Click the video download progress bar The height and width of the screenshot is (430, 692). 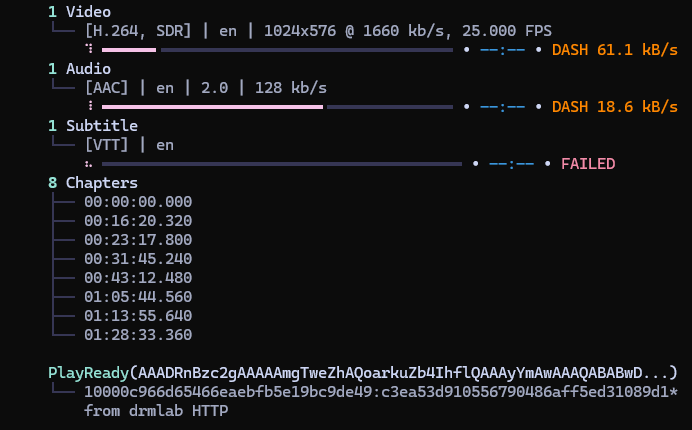277,50
